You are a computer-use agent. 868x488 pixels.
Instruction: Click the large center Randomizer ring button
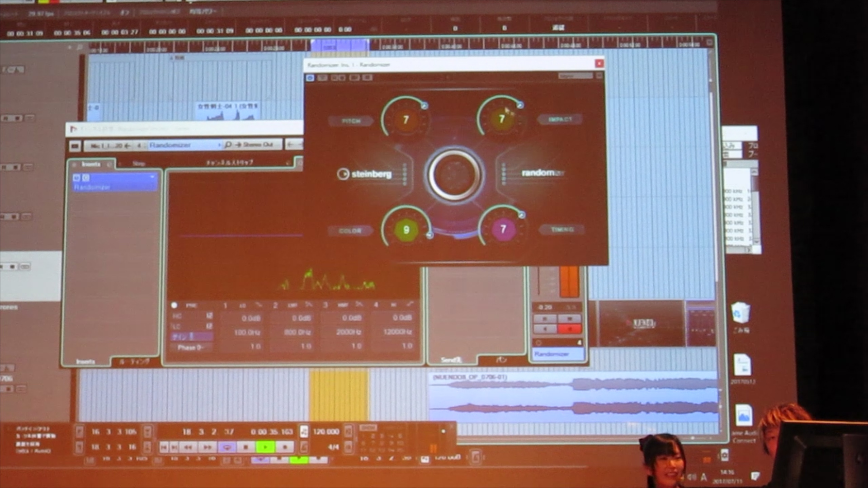[x=454, y=174]
